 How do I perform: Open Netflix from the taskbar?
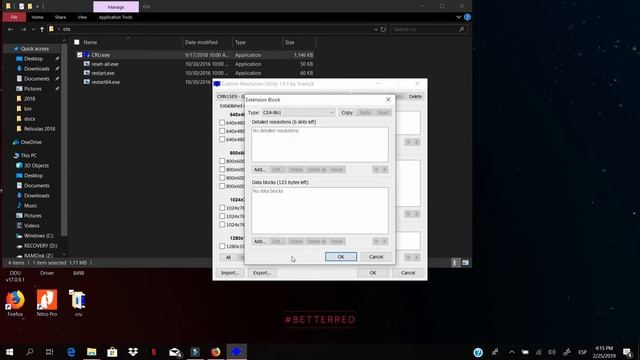pyautogui.click(x=154, y=352)
